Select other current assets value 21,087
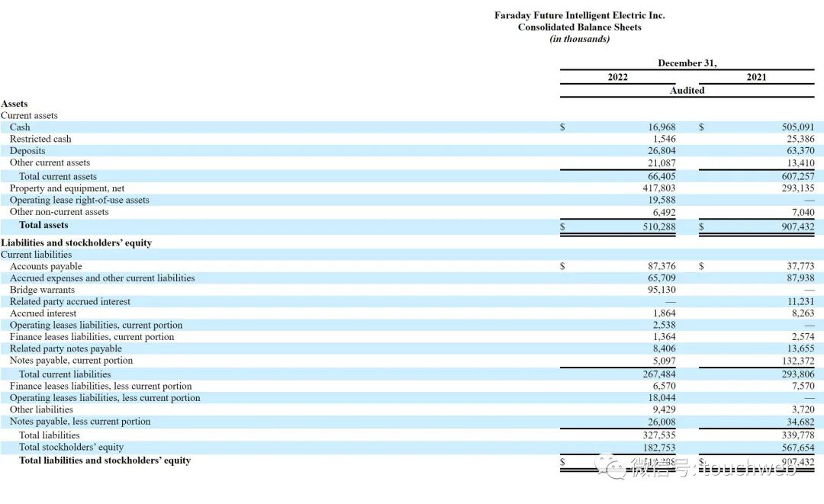The image size is (824, 504). coord(661,163)
